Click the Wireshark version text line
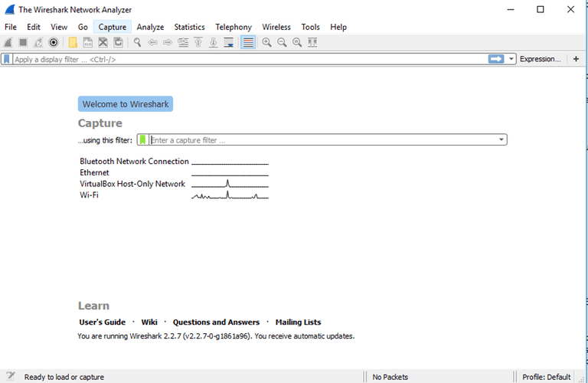This screenshot has height=383, width=588. (216, 336)
